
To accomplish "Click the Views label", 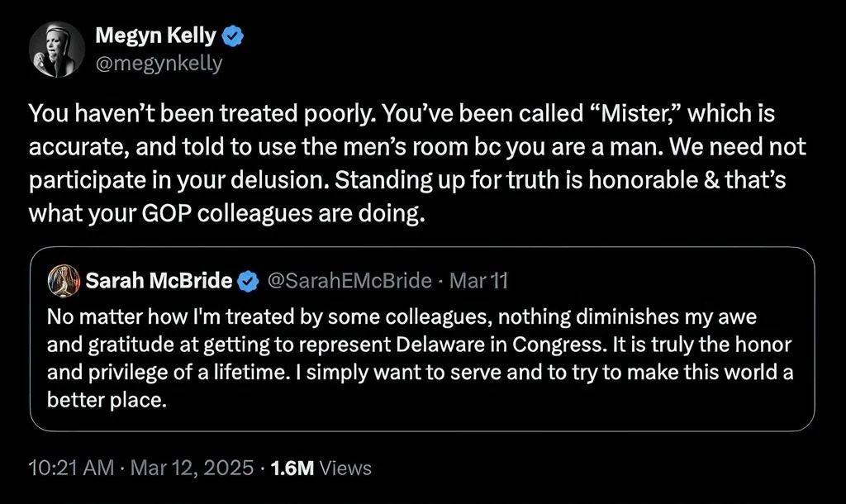I will 345,468.
